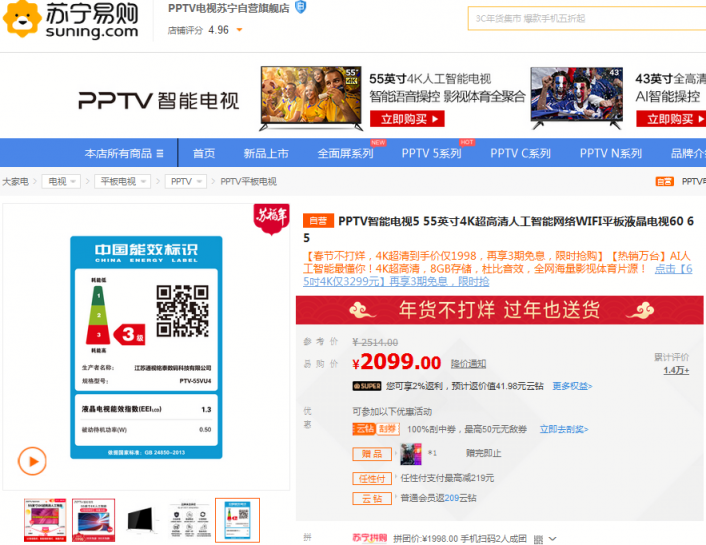
Task: Open the gift item thumbnail image
Action: pyautogui.click(x=411, y=454)
